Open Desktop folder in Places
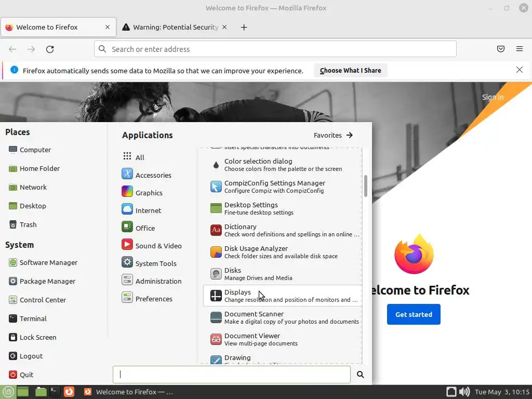Image resolution: width=532 pixels, height=399 pixels. (x=28, y=206)
